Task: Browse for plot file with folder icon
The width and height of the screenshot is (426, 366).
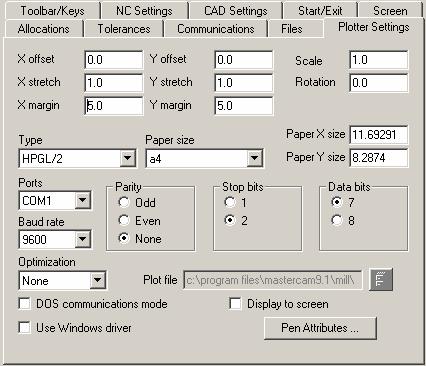Action: point(381,279)
